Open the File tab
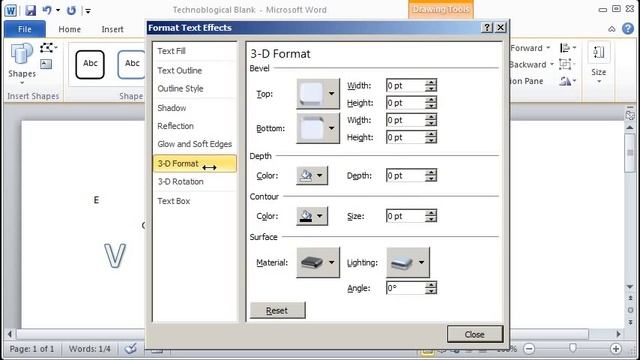 coord(24,29)
